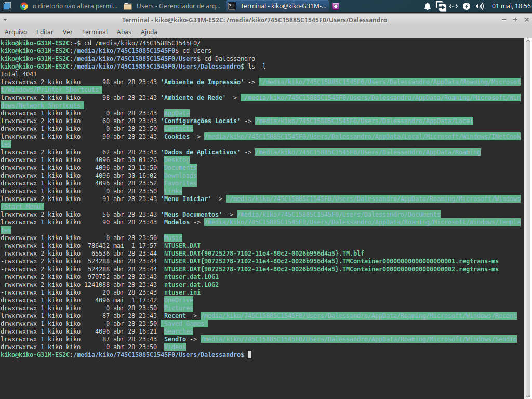The image size is (532, 399).
Task: Click the Downloads directory entry
Action: 180,176
